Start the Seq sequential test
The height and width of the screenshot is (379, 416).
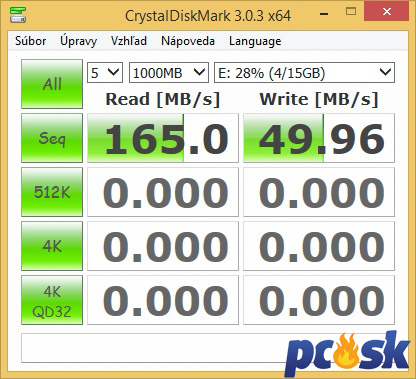point(52,138)
